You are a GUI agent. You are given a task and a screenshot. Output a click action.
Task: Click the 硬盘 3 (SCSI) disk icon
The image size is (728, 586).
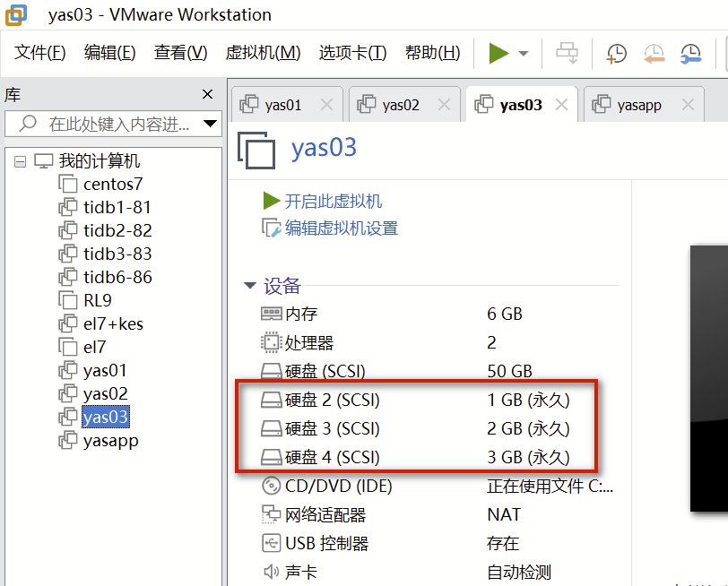271,428
